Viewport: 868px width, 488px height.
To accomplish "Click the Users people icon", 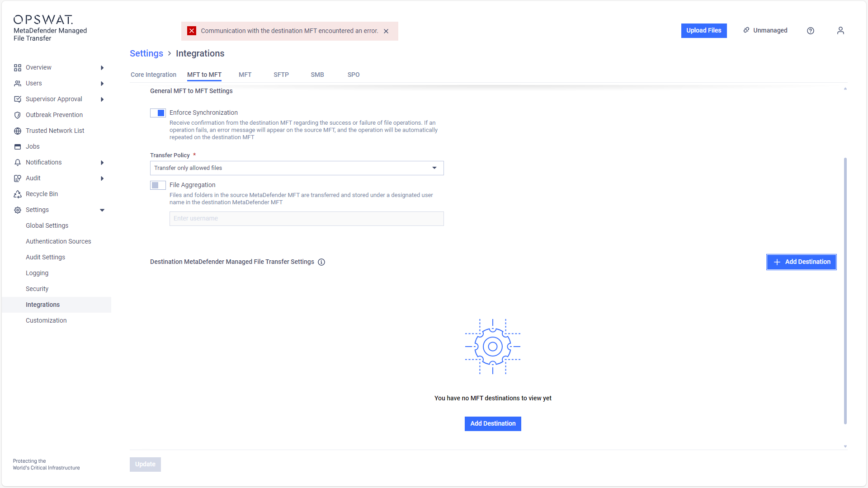I will coord(18,84).
